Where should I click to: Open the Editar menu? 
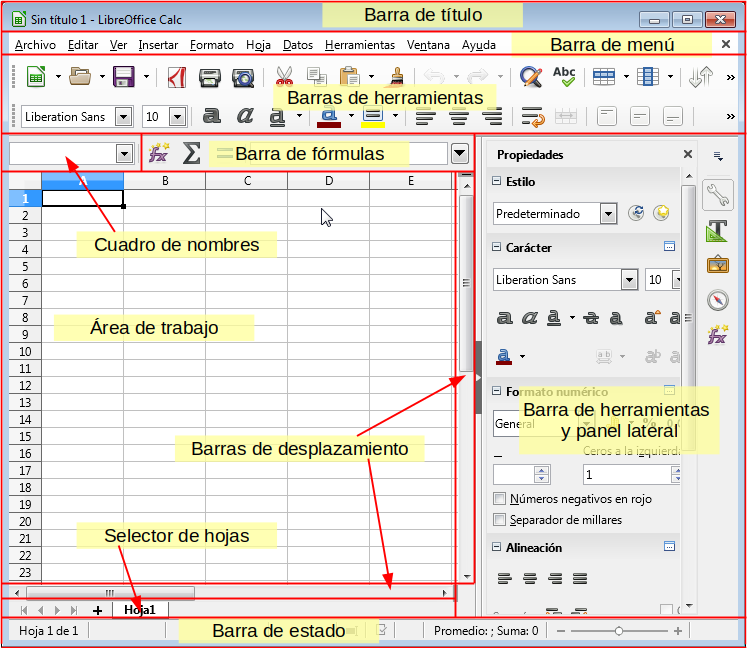click(x=83, y=45)
